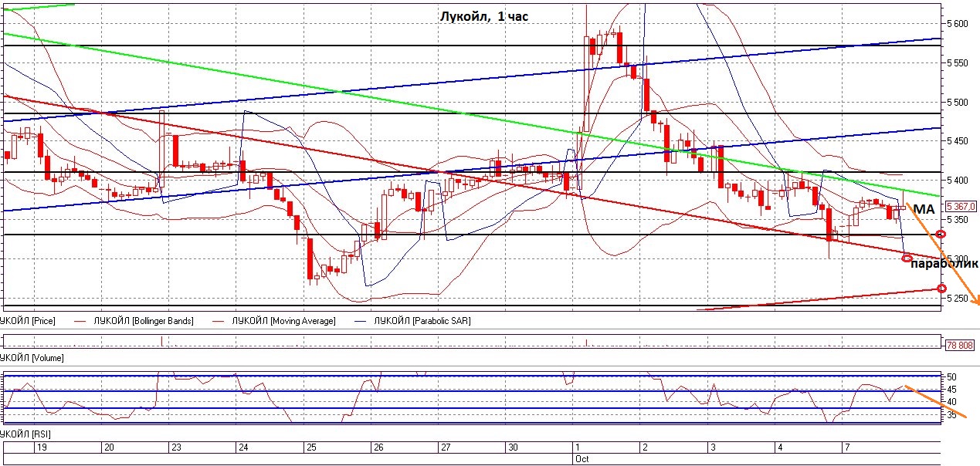The height and width of the screenshot is (466, 980).
Task: Click date 19 on the time axis
Action: [x=42, y=447]
